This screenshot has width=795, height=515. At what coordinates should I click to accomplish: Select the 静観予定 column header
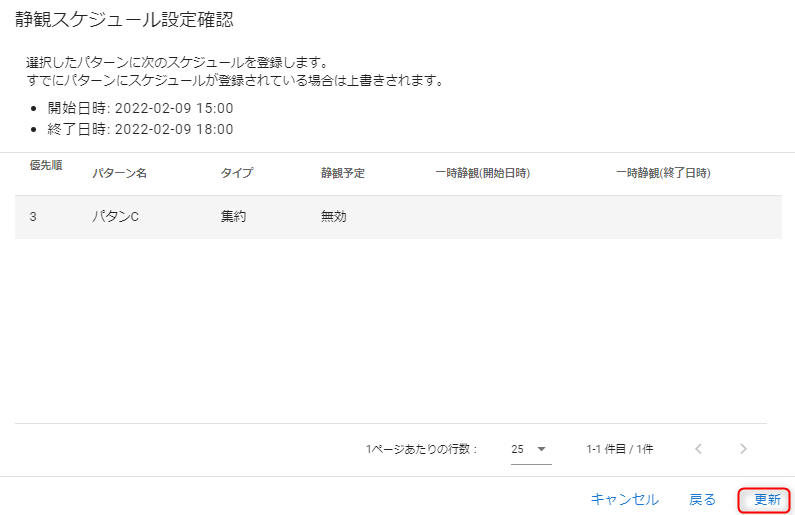pos(343,173)
